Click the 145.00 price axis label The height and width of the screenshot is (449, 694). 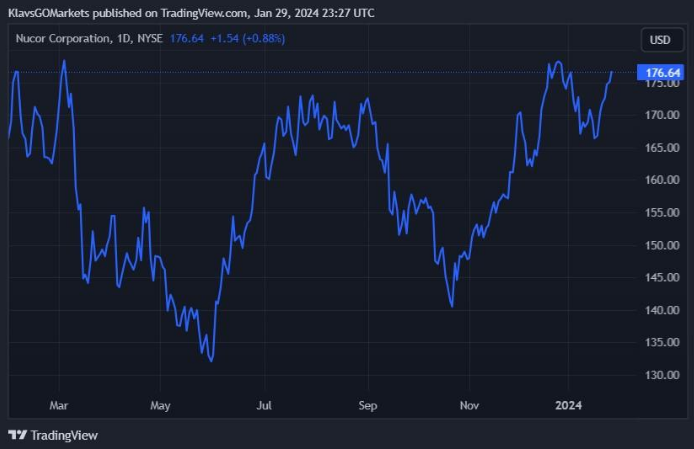[x=662, y=277]
